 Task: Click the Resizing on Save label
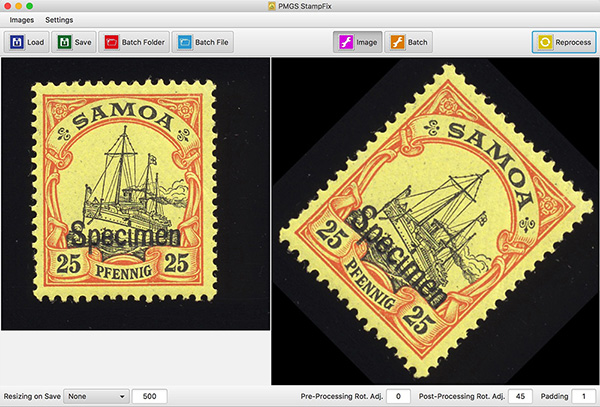(32, 396)
